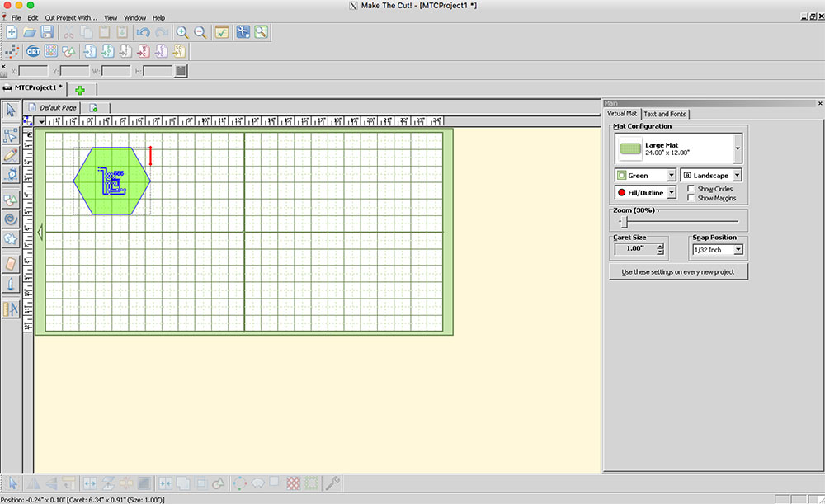The height and width of the screenshot is (504, 825).
Task: Add a new project tab with green plus
Action: click(x=80, y=90)
